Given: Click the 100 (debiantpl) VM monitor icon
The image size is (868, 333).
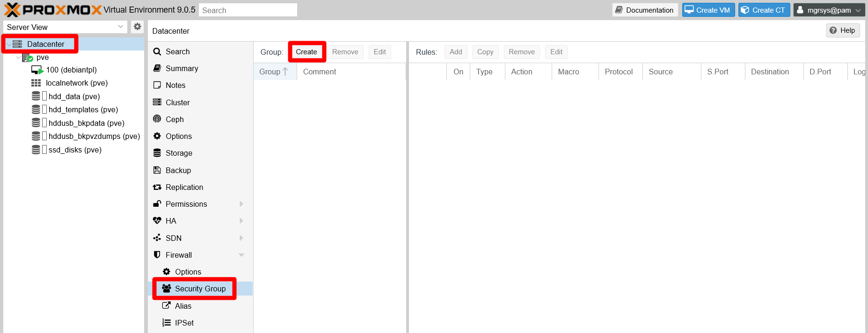Looking at the screenshot, I should 37,70.
